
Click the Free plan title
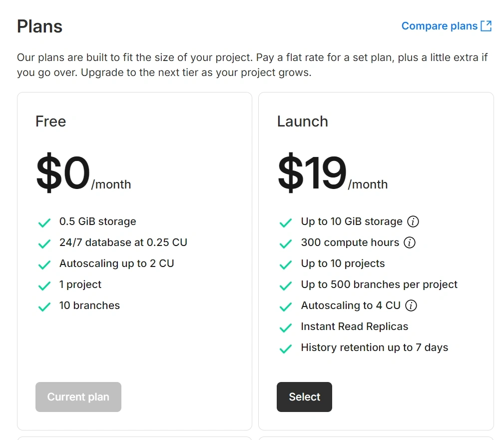point(50,121)
